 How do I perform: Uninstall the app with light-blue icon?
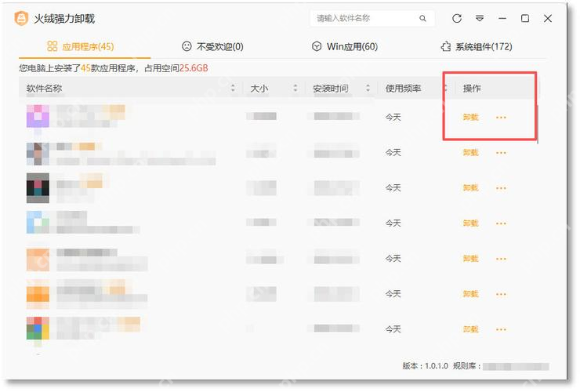tap(470, 223)
